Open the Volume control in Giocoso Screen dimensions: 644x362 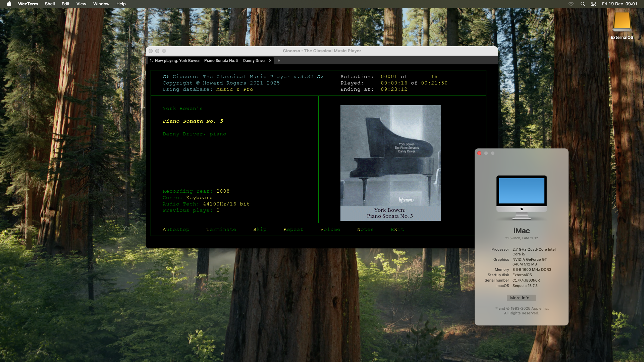pyautogui.click(x=330, y=229)
